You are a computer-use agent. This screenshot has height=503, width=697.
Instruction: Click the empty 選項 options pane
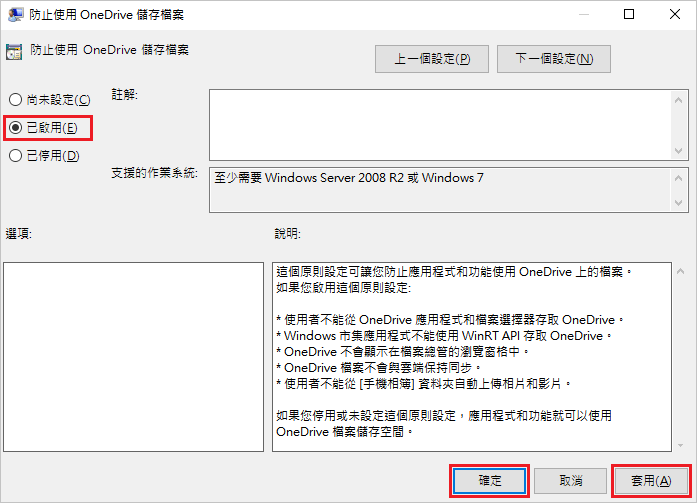coord(133,357)
